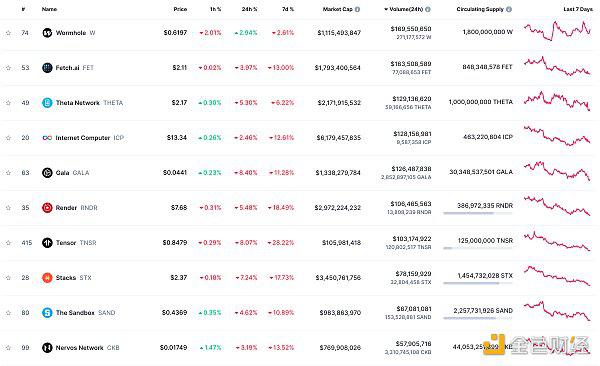
Task: Sort by Circulating Supply header
Action: pyautogui.click(x=480, y=9)
